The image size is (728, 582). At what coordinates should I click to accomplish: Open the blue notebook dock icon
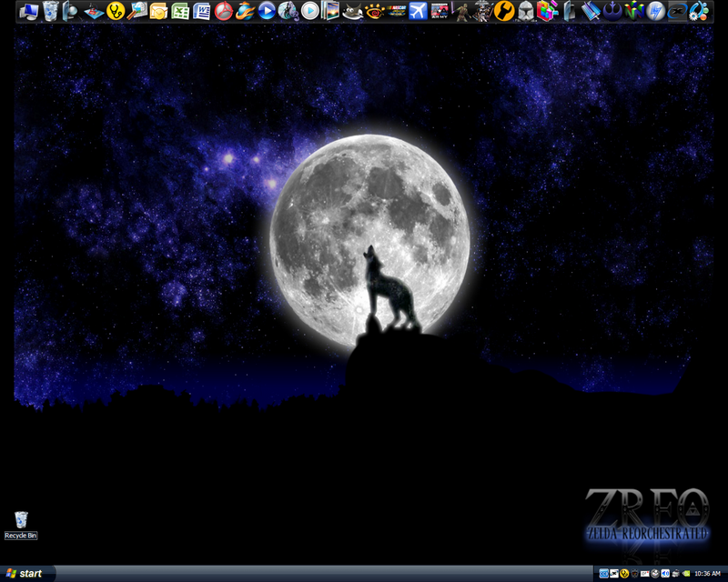coord(591,11)
